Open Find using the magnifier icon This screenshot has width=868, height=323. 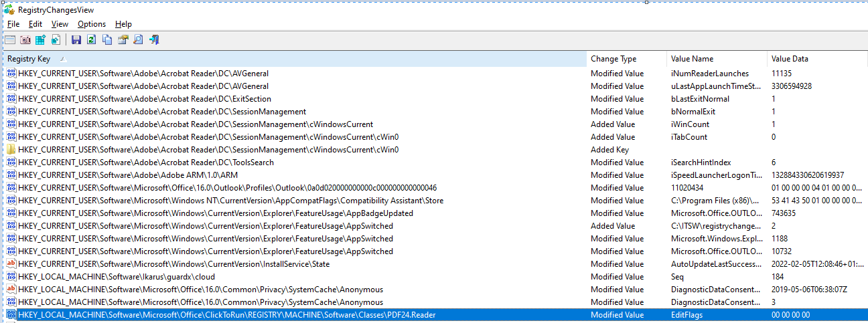pos(138,40)
